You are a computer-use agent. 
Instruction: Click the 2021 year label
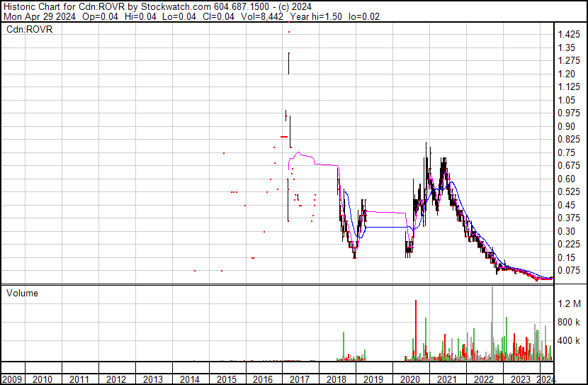pos(446,379)
